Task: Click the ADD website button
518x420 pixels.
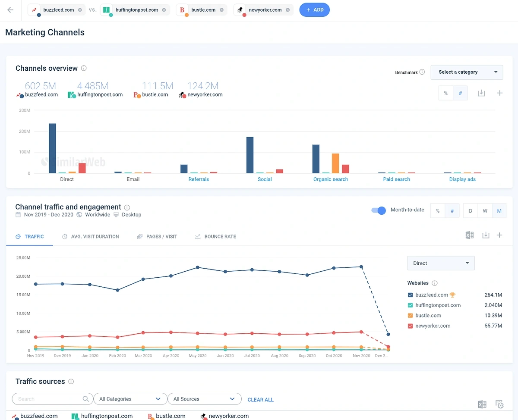Action: pyautogui.click(x=314, y=10)
